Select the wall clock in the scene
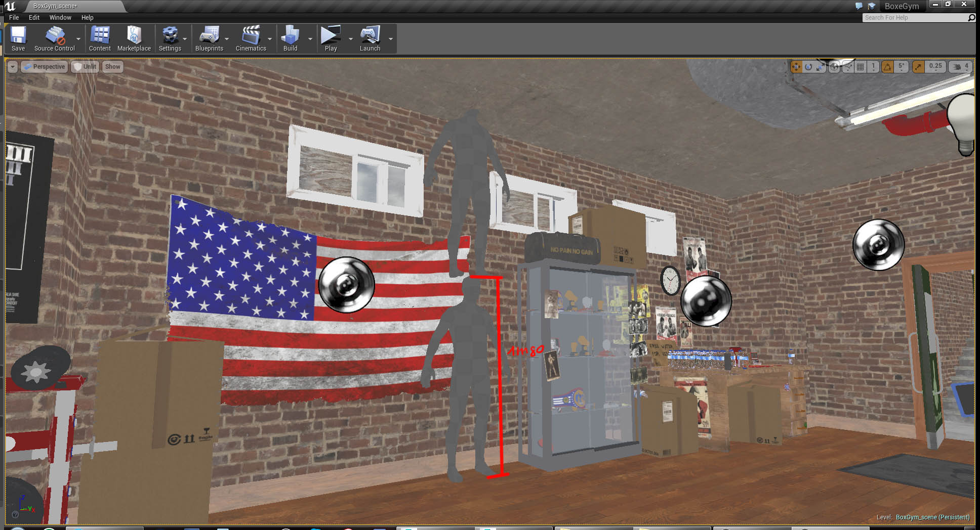 [670, 281]
